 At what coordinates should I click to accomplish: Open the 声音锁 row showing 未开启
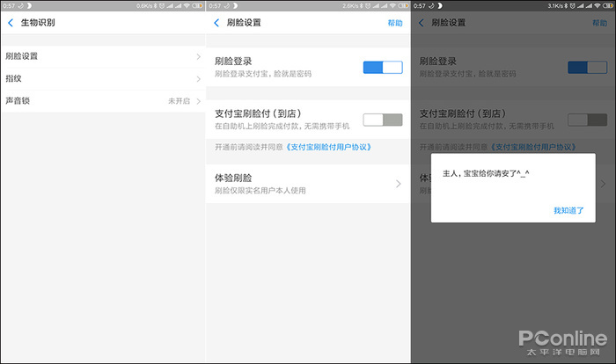tap(103, 101)
